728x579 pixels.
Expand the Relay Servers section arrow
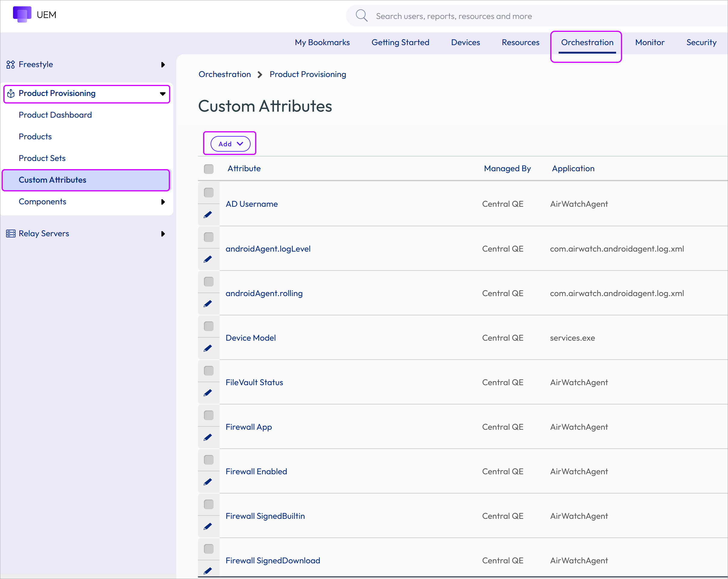point(163,234)
